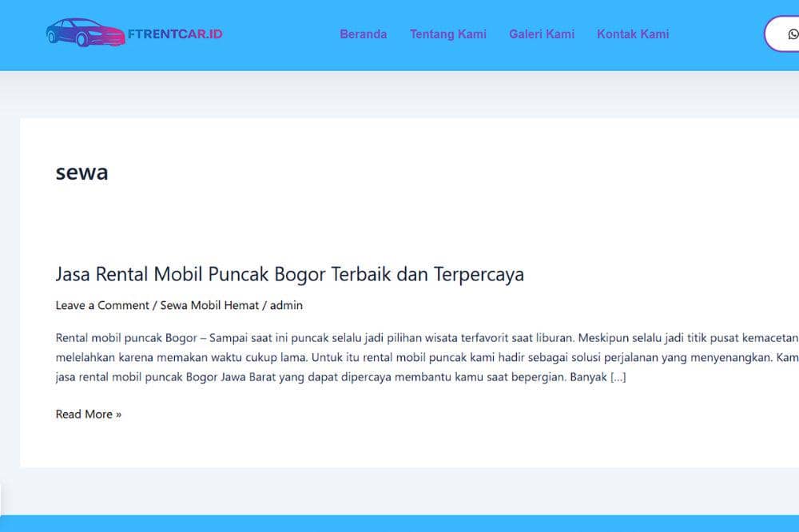Open the Tentang Kami page
The height and width of the screenshot is (532, 799).
pos(448,34)
